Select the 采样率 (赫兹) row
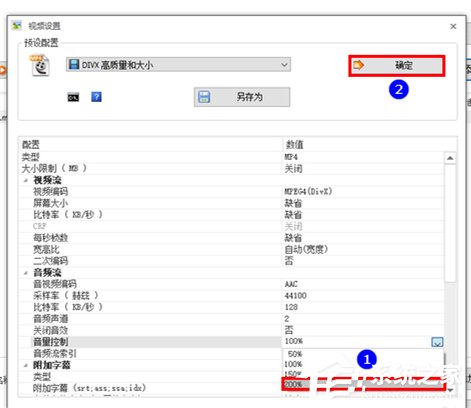Viewport: 471px width, 408px height. 232,296
